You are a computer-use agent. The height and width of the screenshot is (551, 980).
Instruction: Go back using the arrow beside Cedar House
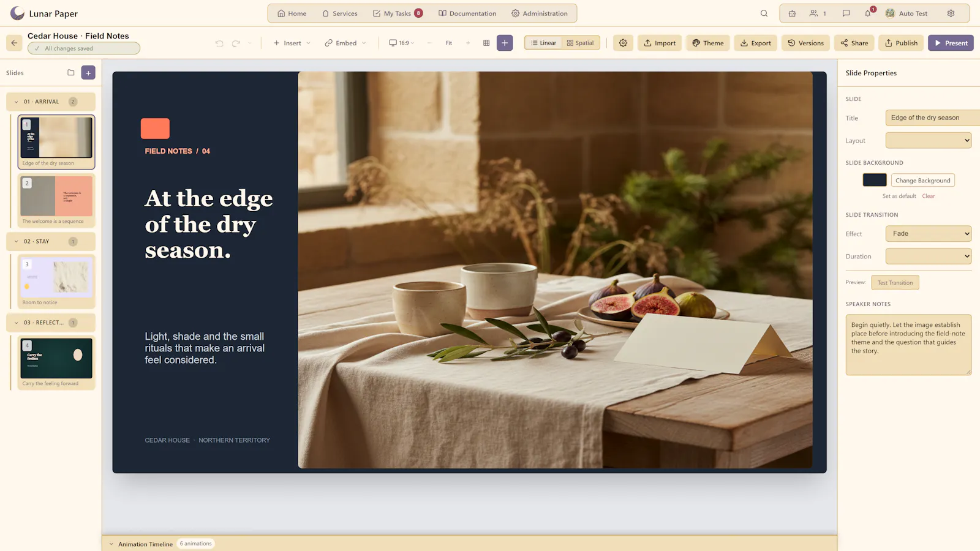point(14,43)
